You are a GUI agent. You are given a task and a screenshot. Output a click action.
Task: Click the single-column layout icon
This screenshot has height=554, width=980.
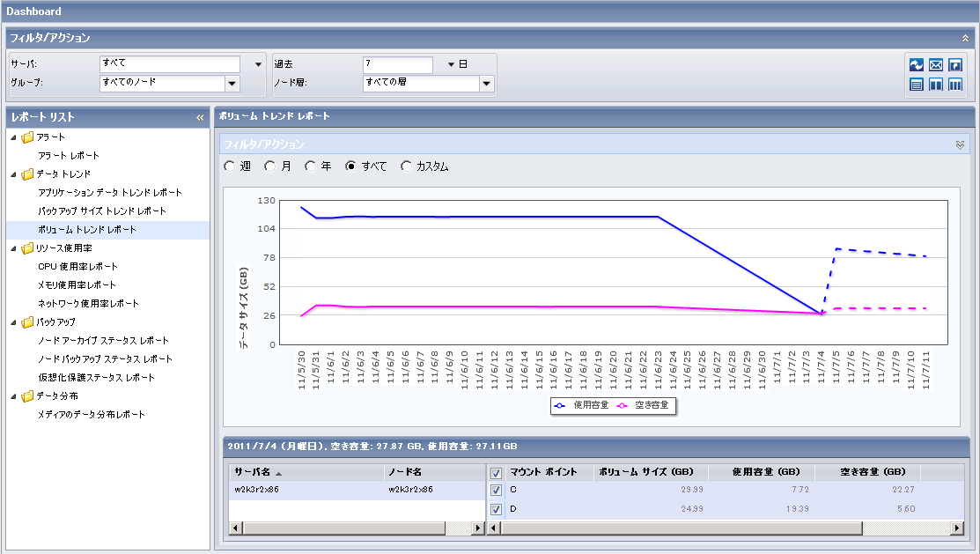917,85
